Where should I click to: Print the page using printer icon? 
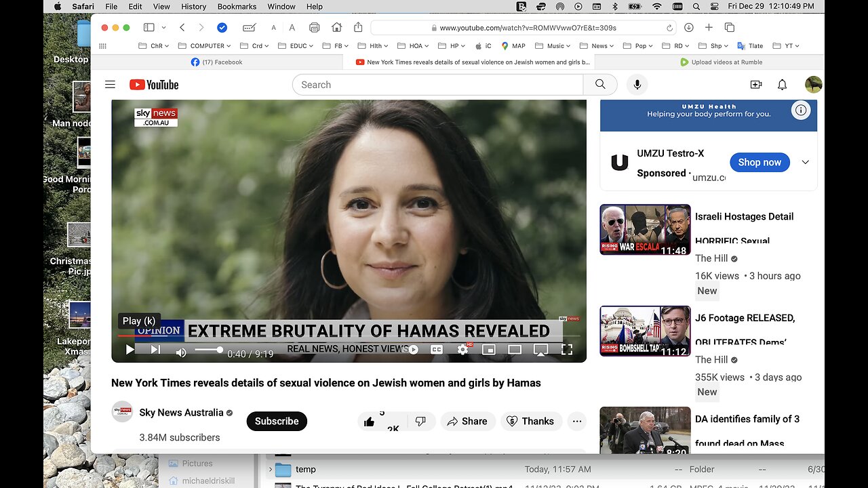coord(314,28)
